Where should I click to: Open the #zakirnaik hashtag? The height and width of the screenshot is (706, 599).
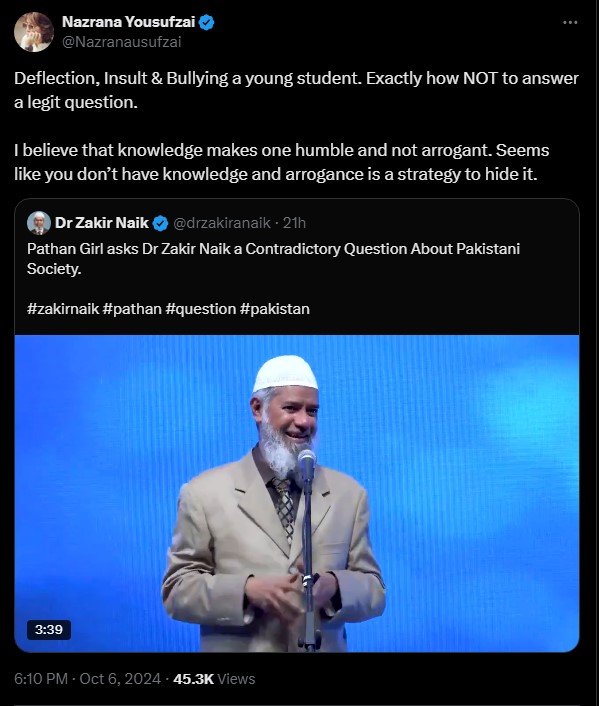(63, 309)
